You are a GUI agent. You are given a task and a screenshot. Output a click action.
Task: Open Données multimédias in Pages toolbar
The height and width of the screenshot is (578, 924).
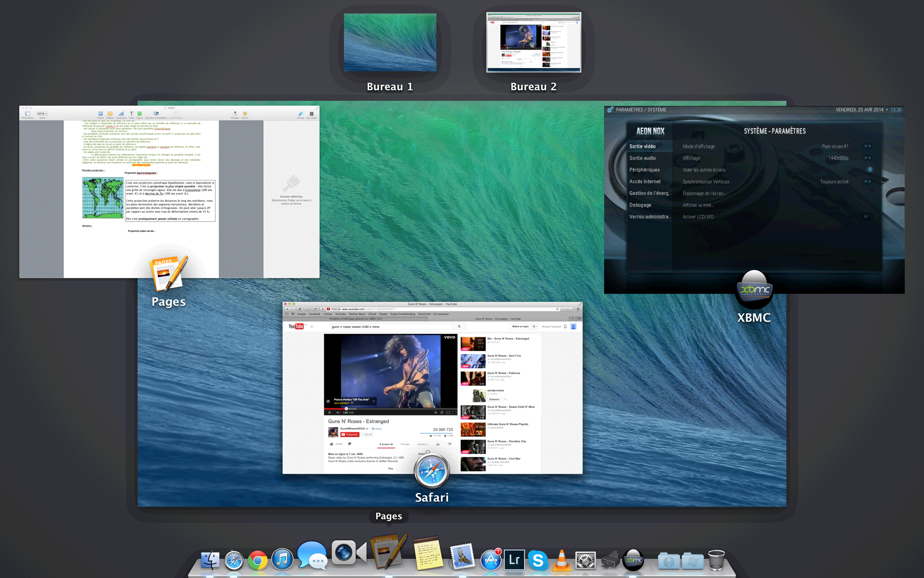point(156,114)
